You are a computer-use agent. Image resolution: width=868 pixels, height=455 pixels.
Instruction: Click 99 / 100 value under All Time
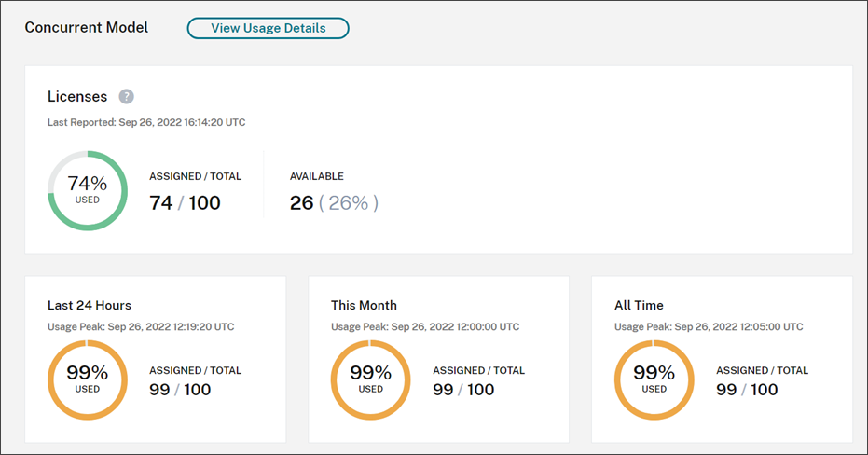[747, 389]
